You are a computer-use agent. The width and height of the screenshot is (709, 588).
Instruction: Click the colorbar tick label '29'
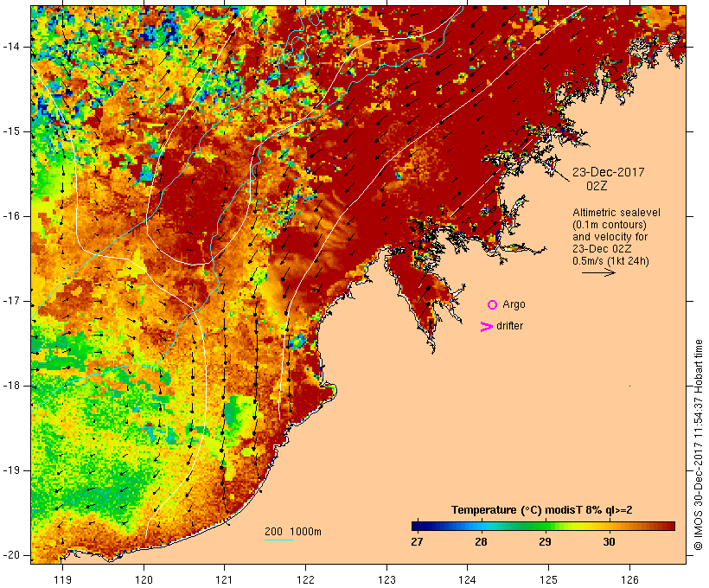pyautogui.click(x=545, y=541)
